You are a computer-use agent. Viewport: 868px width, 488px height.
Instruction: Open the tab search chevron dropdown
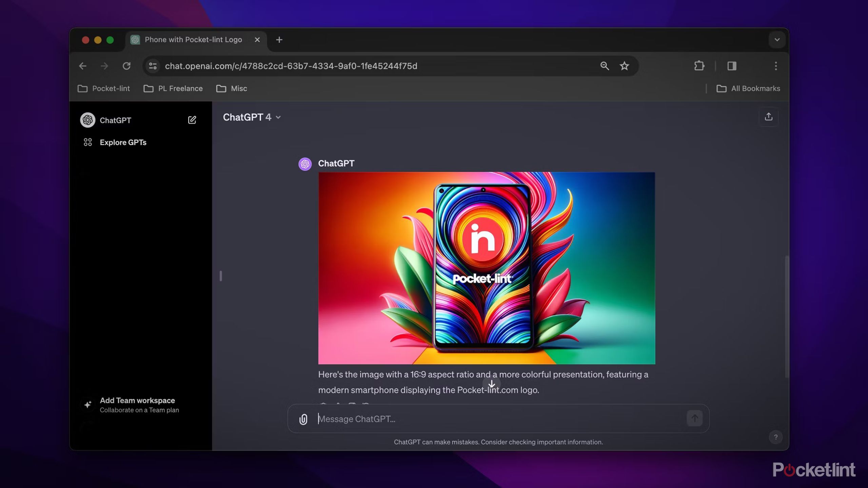[x=777, y=40]
